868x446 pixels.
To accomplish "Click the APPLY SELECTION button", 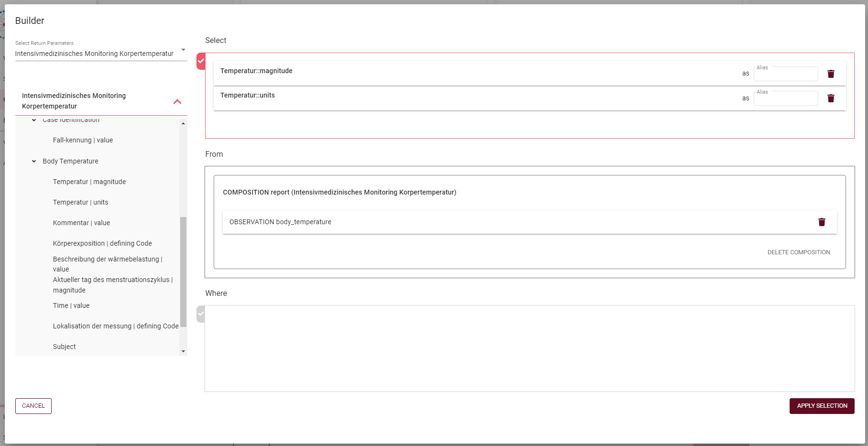I will pos(822,406).
